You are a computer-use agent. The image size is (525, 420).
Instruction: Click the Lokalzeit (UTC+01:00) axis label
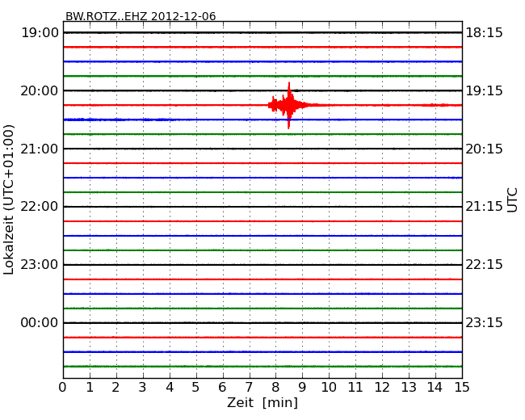(x=9, y=199)
